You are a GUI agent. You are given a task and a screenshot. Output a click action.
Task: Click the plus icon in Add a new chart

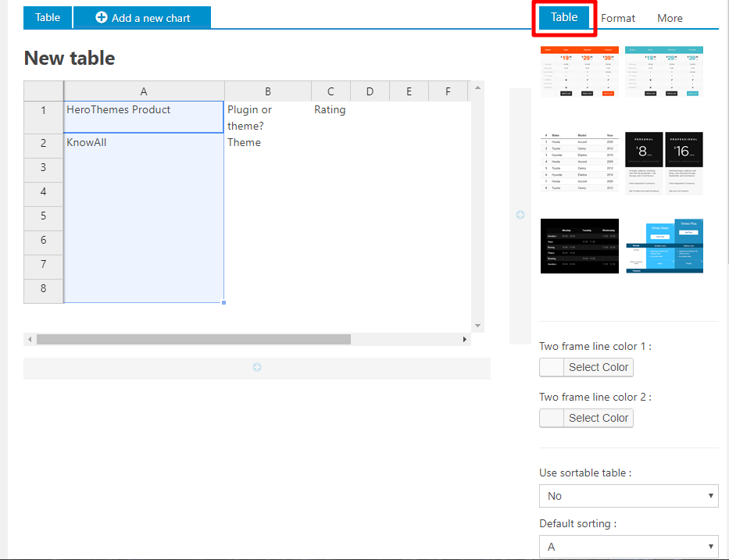click(102, 17)
